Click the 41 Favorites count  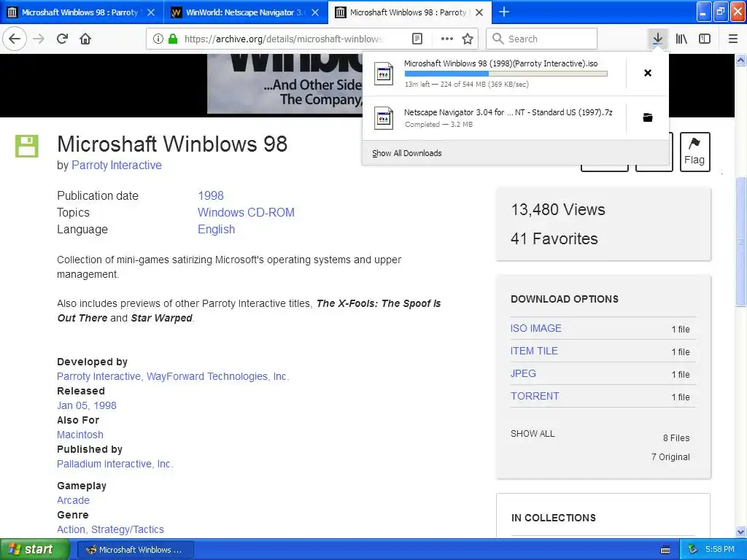click(554, 238)
